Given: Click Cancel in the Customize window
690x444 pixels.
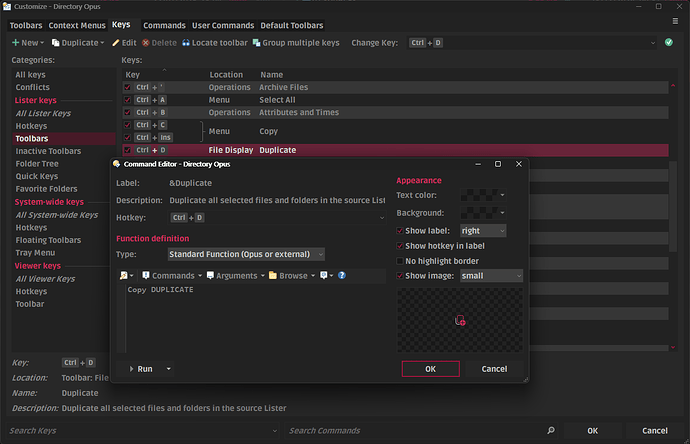Looking at the screenshot, I should [x=654, y=431].
